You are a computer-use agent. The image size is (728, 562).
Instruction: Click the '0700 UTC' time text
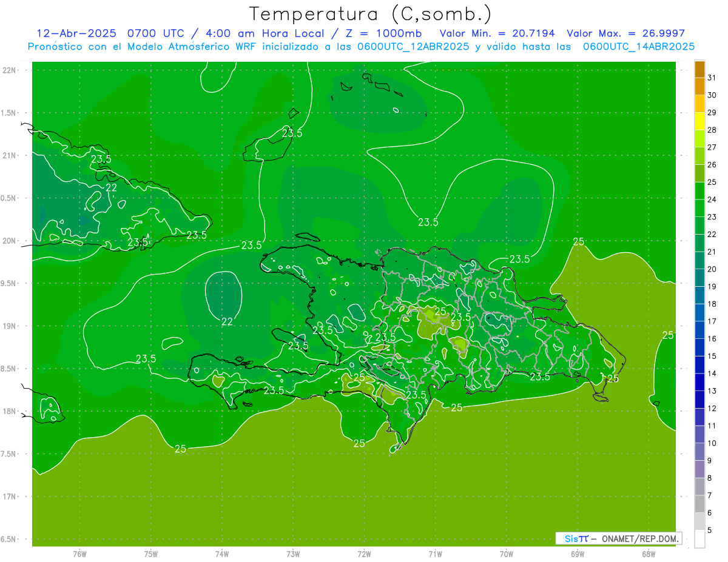pos(157,33)
